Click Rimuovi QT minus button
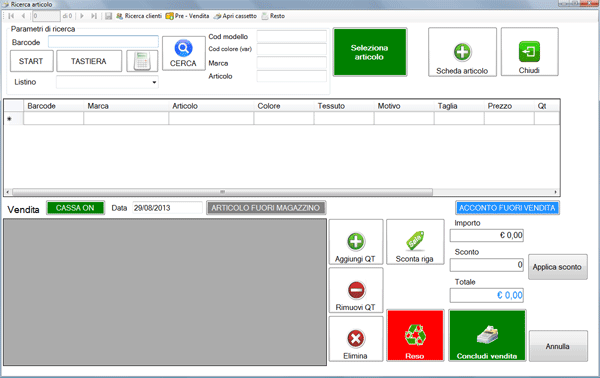The height and width of the screenshot is (378, 600). pos(356,290)
